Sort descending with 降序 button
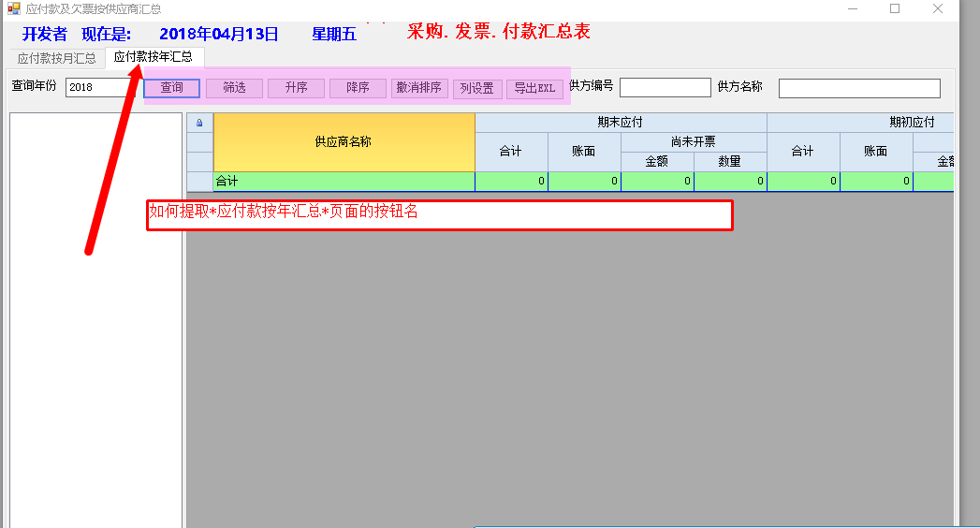Viewport: 980px width, 528px height. click(x=358, y=88)
